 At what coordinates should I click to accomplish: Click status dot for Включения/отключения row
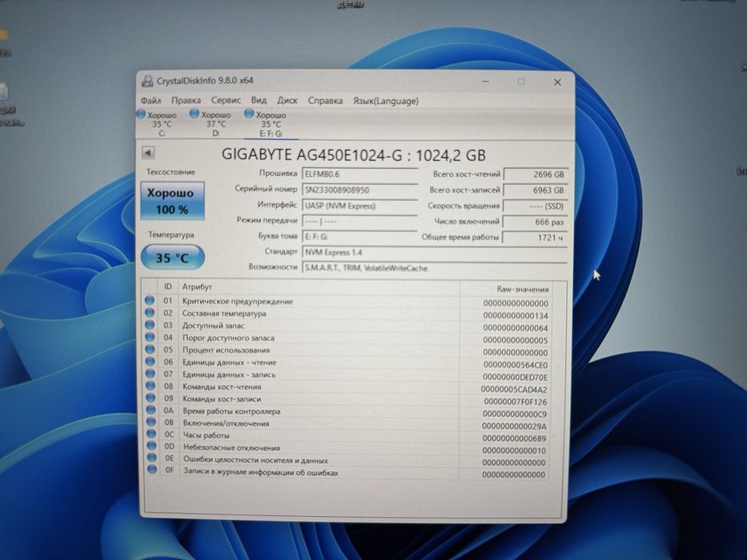click(151, 422)
